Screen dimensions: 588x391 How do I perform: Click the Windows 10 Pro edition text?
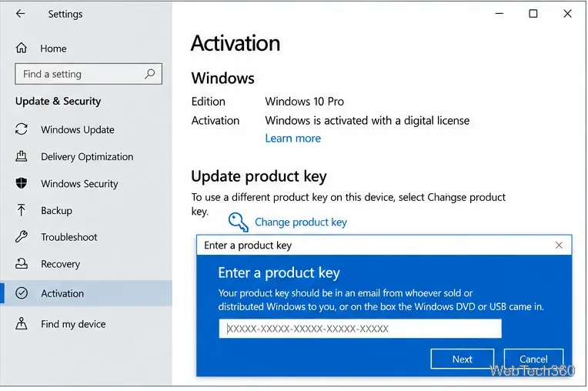click(x=304, y=102)
